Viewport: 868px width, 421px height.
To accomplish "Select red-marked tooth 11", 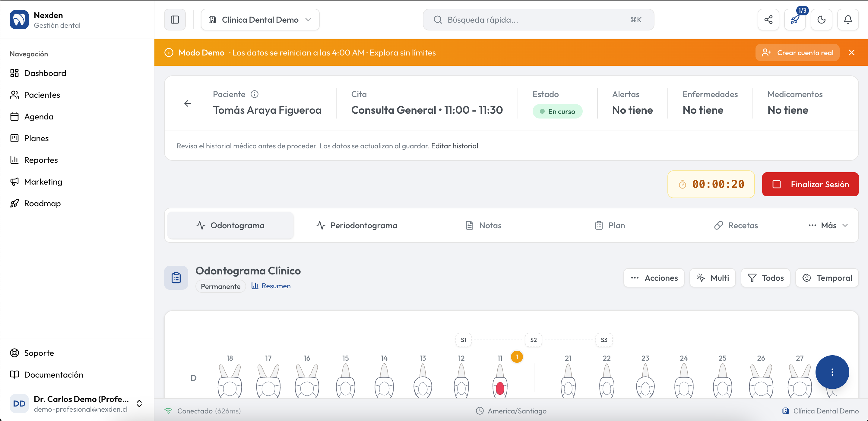I will pyautogui.click(x=500, y=381).
